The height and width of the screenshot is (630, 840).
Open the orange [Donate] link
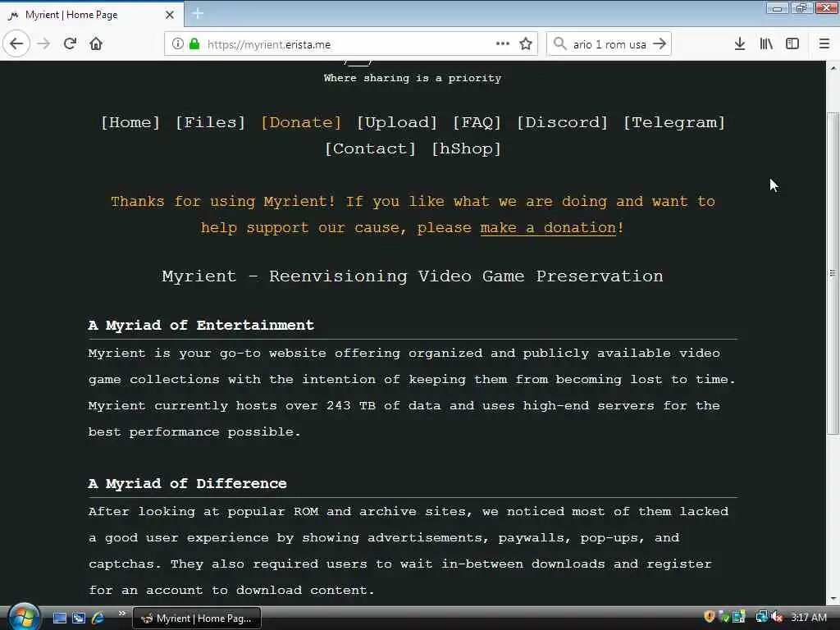(x=301, y=123)
